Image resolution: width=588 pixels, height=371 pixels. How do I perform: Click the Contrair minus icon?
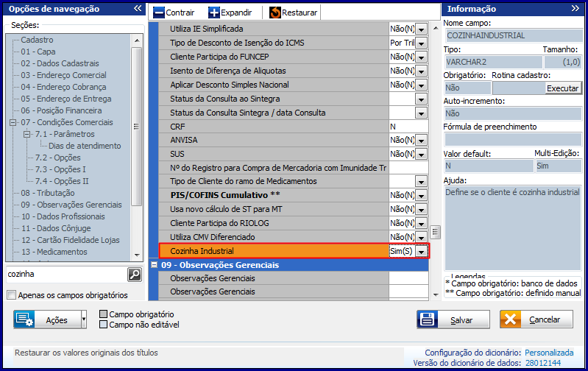(159, 13)
